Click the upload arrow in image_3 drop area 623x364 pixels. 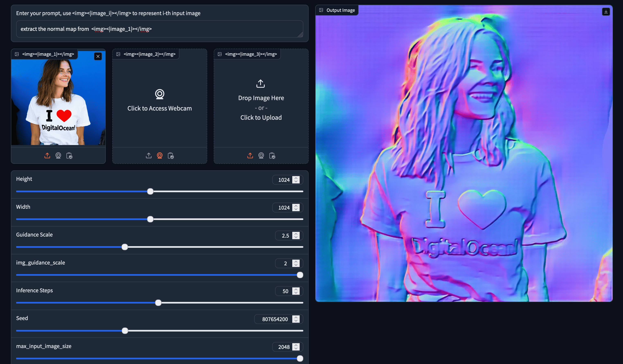[261, 84]
